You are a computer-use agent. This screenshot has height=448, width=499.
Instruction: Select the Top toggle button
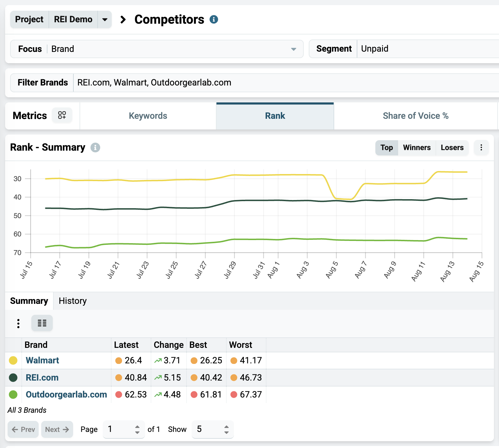point(386,148)
